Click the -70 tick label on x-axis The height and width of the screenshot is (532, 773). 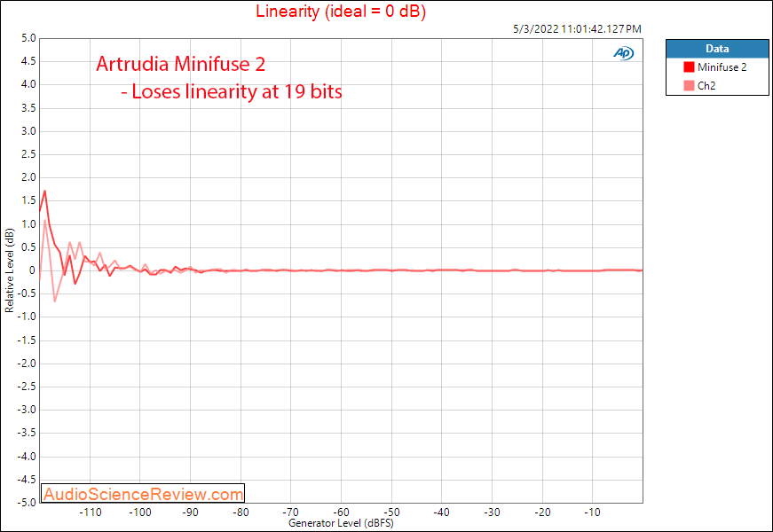291,512
